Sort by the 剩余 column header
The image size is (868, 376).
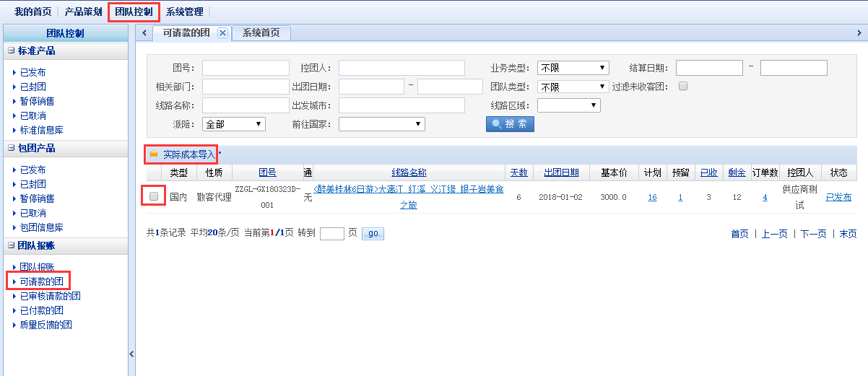(737, 172)
